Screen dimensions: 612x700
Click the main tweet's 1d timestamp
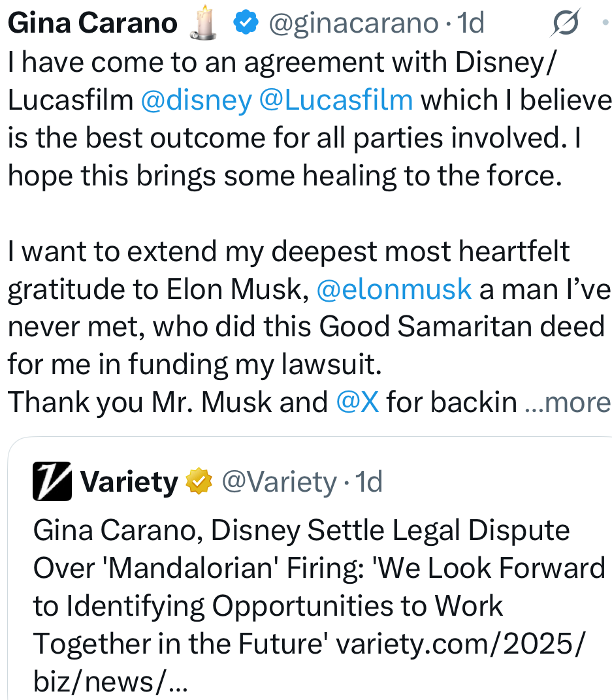coord(470,24)
